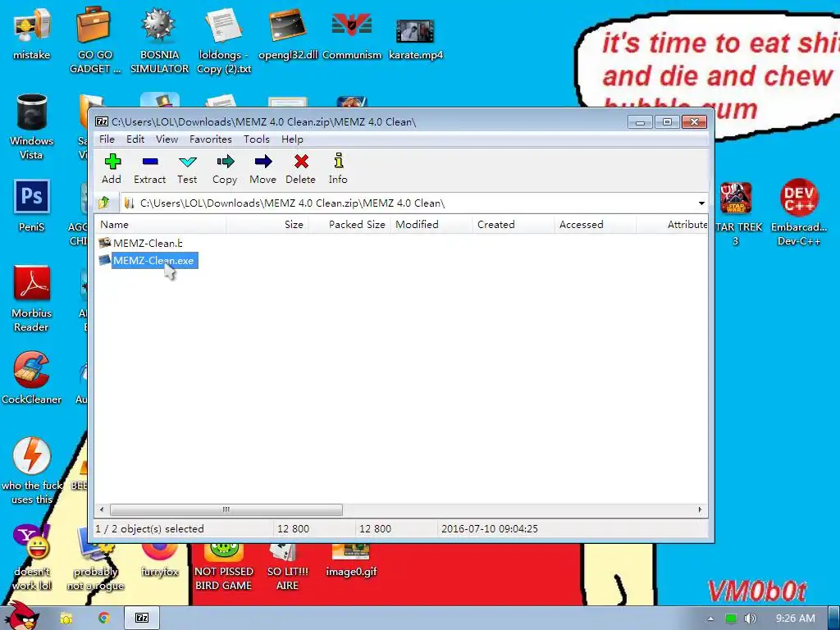Screen dimensions: 840x630
Task: Open the File menu
Action: [107, 139]
